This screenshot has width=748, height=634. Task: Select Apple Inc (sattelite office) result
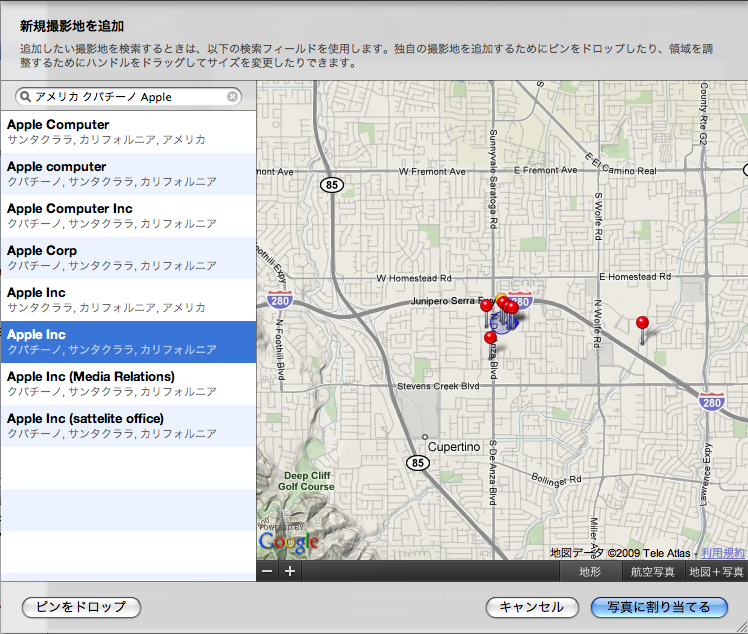(x=128, y=426)
